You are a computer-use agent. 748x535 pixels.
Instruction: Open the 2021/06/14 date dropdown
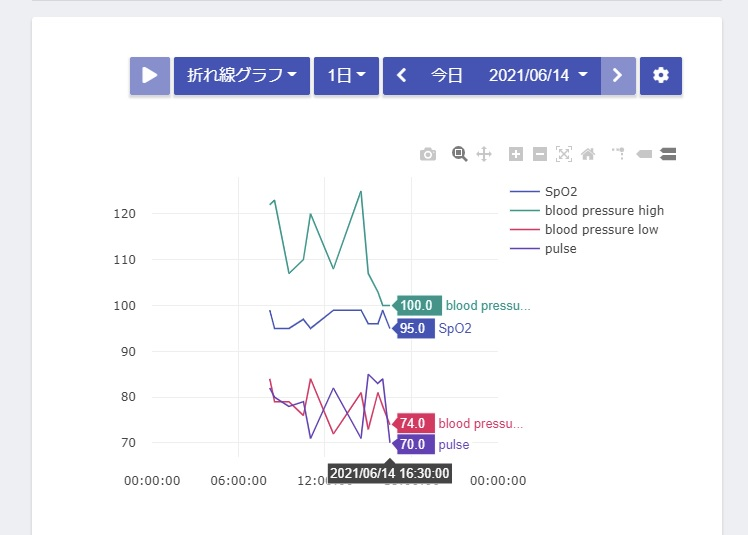[538, 75]
